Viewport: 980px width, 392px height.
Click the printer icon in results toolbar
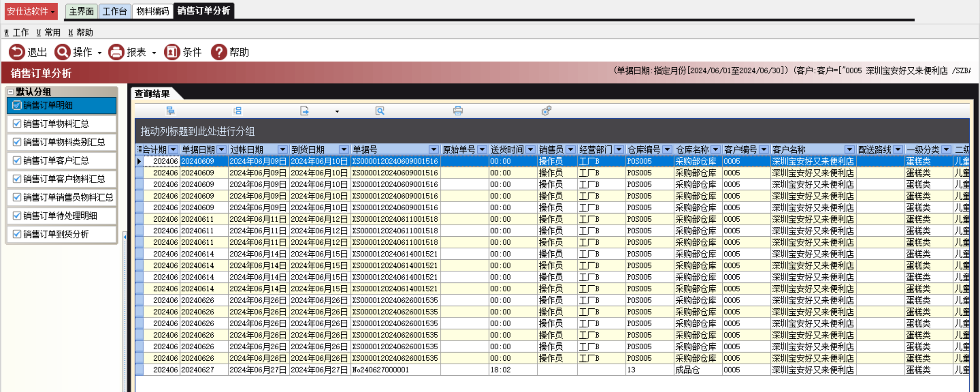(458, 111)
